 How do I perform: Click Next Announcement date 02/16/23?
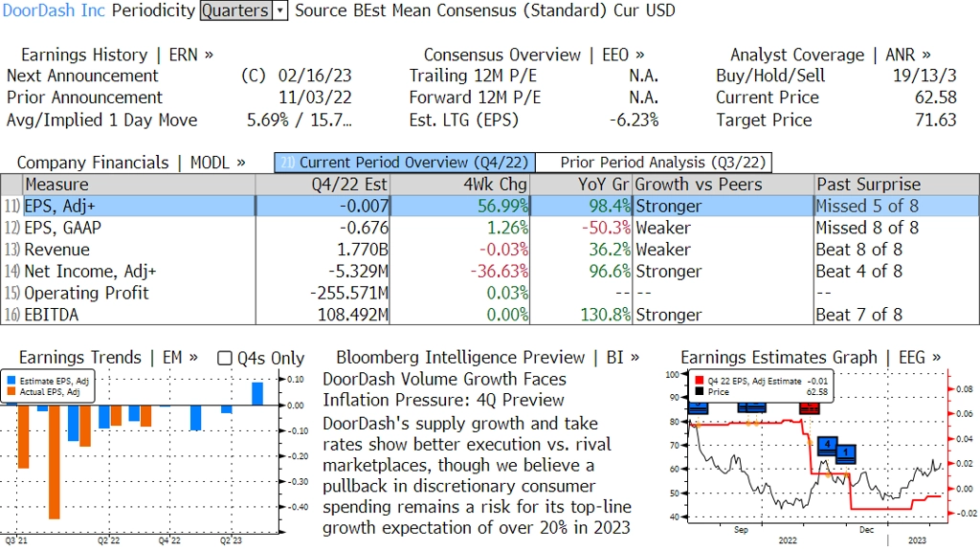pyautogui.click(x=315, y=77)
